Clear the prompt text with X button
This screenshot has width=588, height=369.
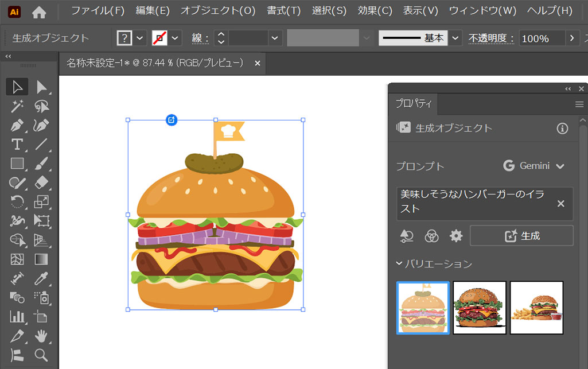pos(561,204)
